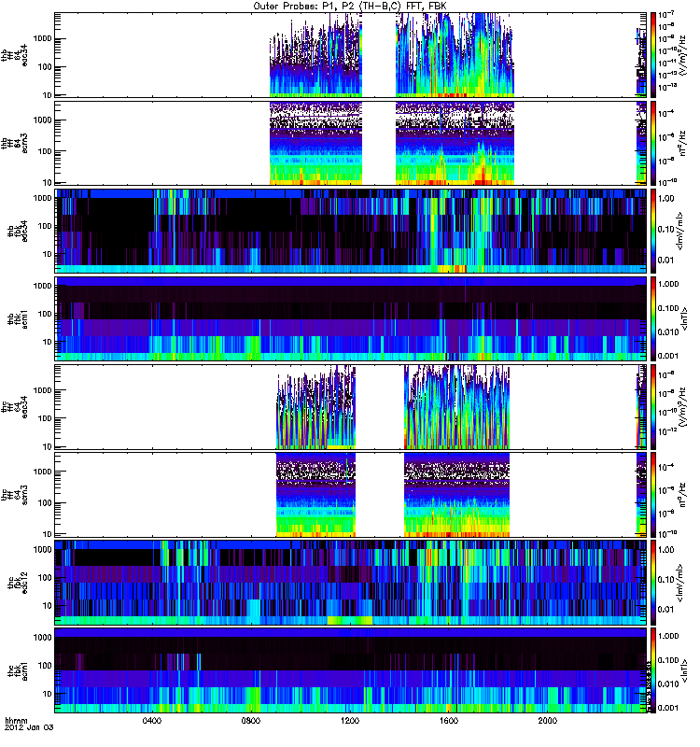Click the '1000' frequency tick of thc fbk edc12

tap(42, 549)
